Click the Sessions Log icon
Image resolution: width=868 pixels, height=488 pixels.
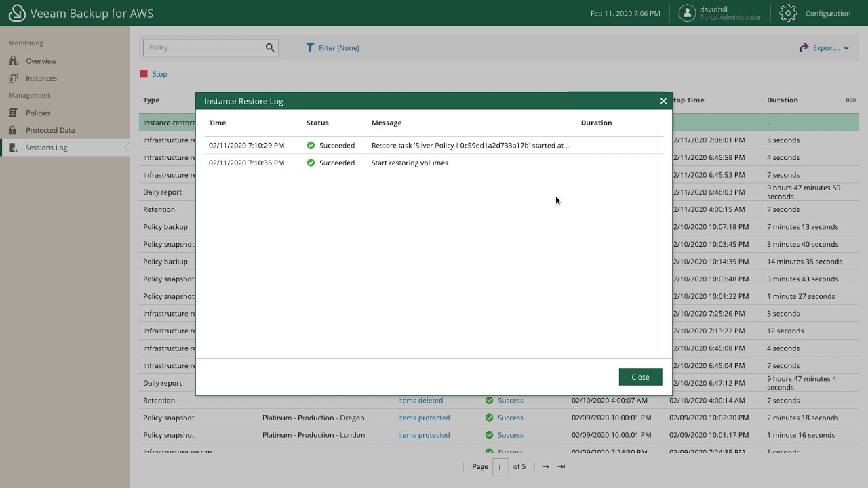(x=13, y=148)
